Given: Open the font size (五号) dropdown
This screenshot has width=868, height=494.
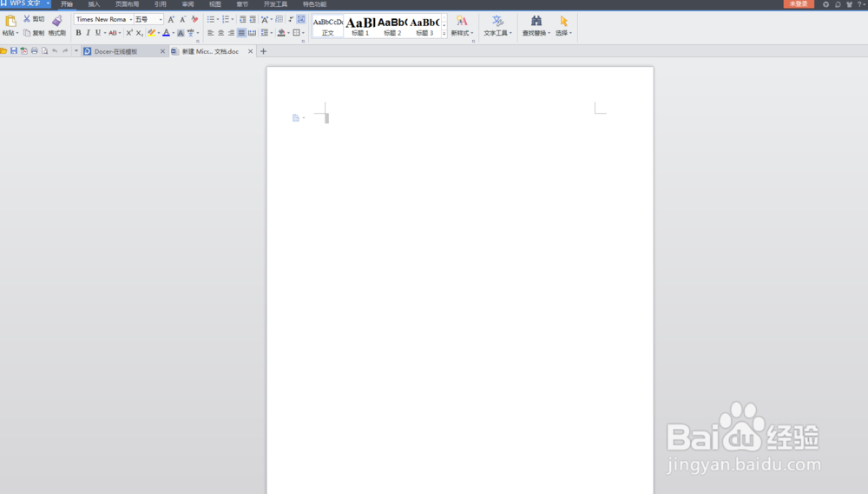Looking at the screenshot, I should [x=161, y=19].
